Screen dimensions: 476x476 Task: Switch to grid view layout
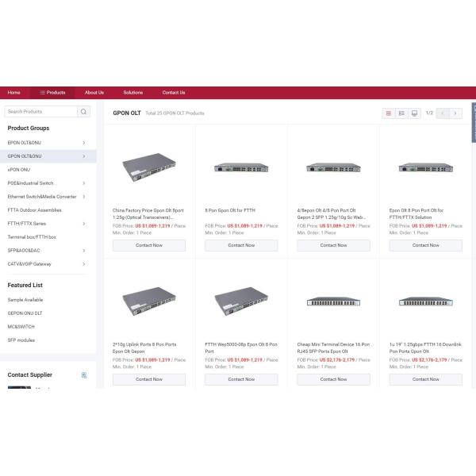point(389,113)
